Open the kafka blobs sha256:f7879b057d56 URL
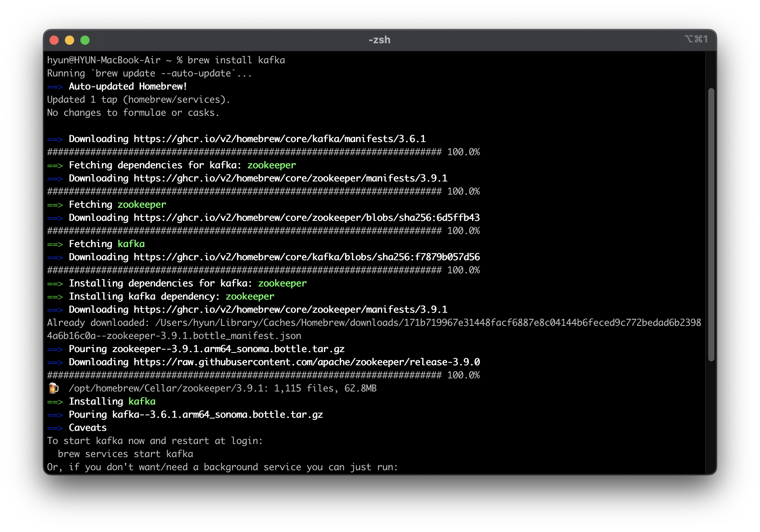The width and height of the screenshot is (760, 532). point(307,257)
